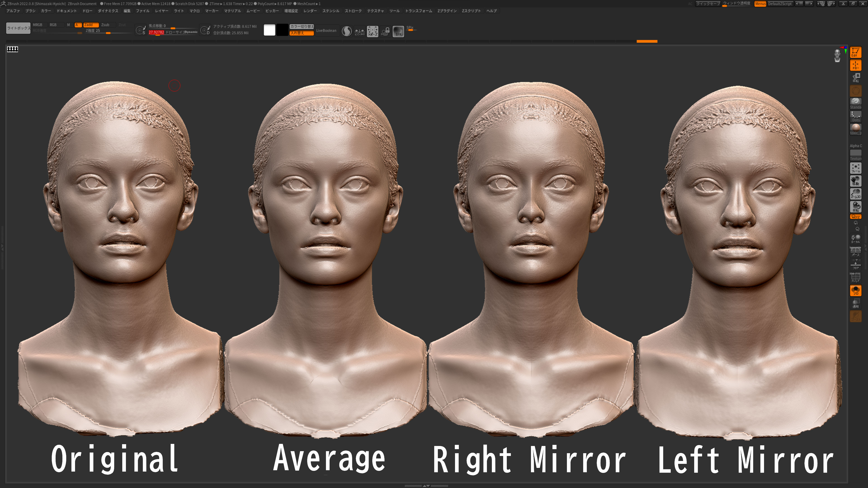Toggle Y axis rotation mode

pyautogui.click(x=856, y=223)
